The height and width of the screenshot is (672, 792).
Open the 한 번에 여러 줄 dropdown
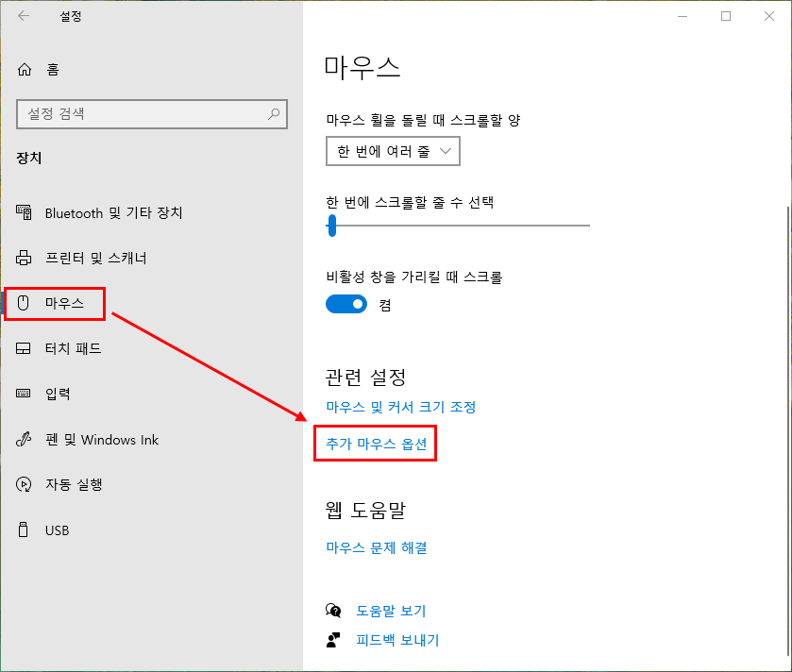[393, 151]
